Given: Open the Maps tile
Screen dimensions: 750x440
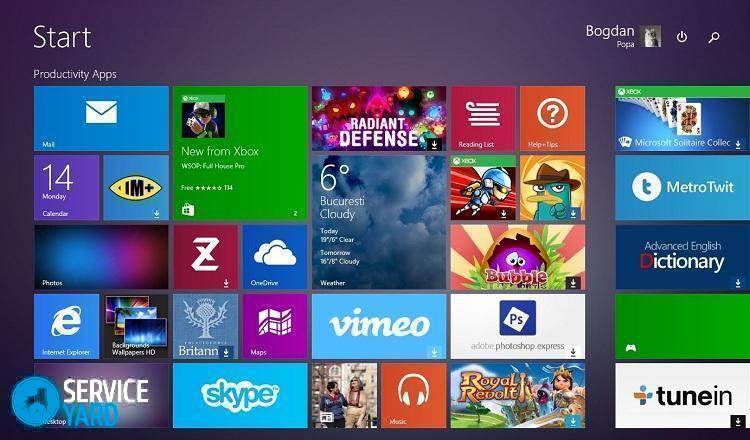Looking at the screenshot, I should pyautogui.click(x=275, y=326).
